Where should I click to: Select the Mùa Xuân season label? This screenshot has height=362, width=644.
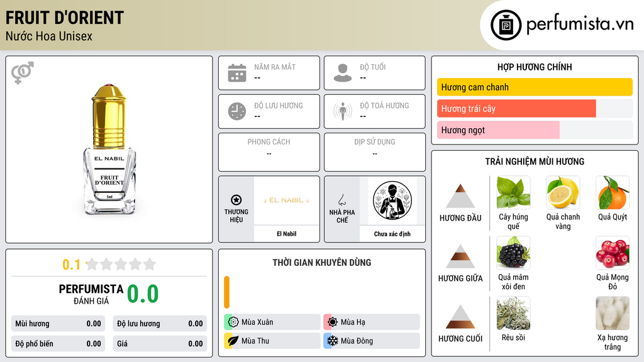pyautogui.click(x=257, y=322)
